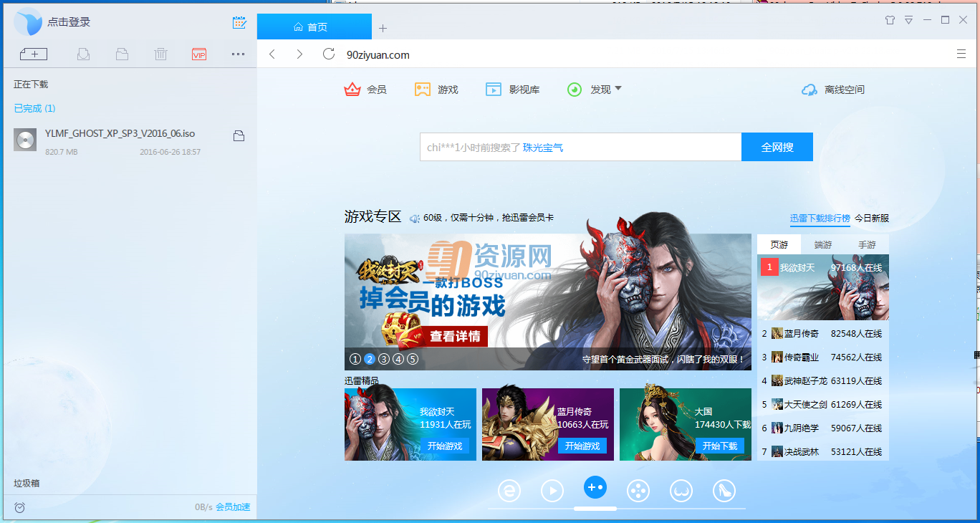Go to banner slide 2
The image size is (980, 523).
coord(369,359)
